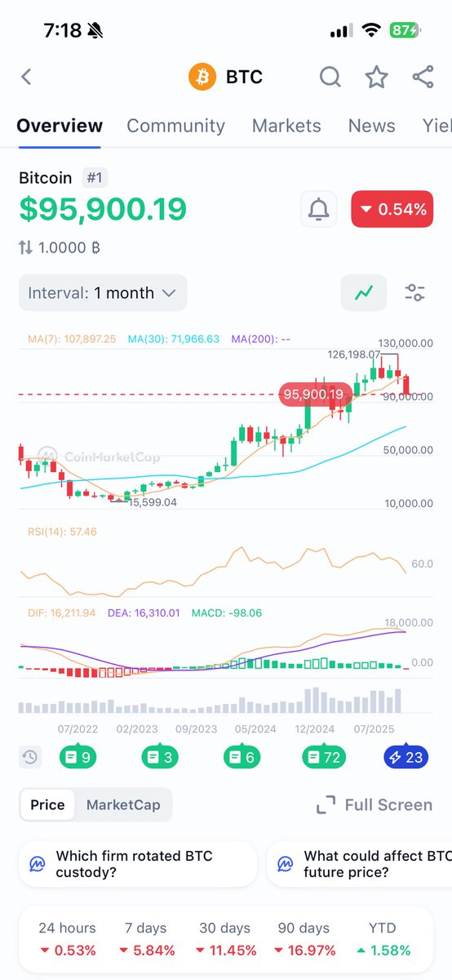Tap the 7 days 5.84% stat
Screen dimensions: 452x980
[147, 939]
